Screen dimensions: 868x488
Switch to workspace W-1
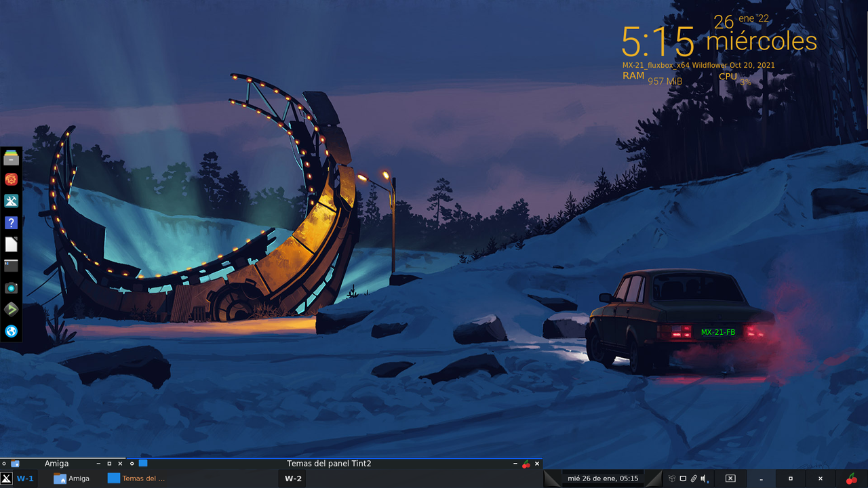(25, 479)
